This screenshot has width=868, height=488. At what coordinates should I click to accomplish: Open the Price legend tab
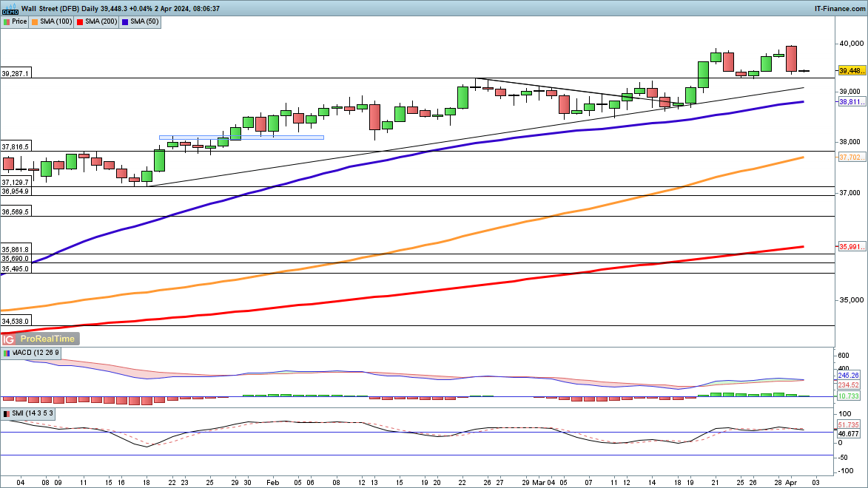(15, 21)
